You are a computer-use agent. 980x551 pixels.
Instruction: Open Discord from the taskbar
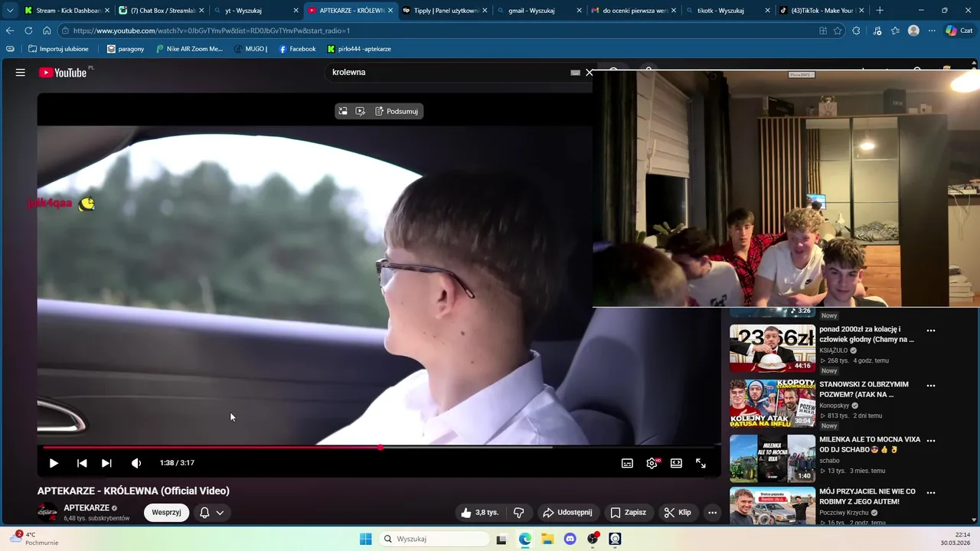(570, 539)
